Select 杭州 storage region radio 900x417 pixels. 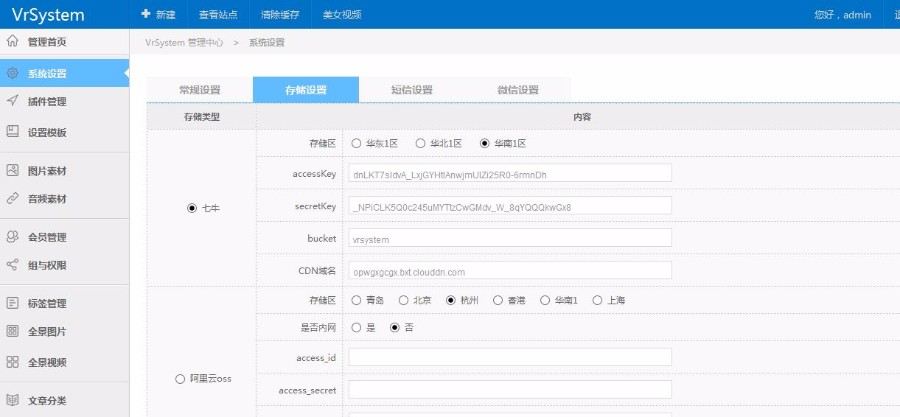[x=451, y=300]
